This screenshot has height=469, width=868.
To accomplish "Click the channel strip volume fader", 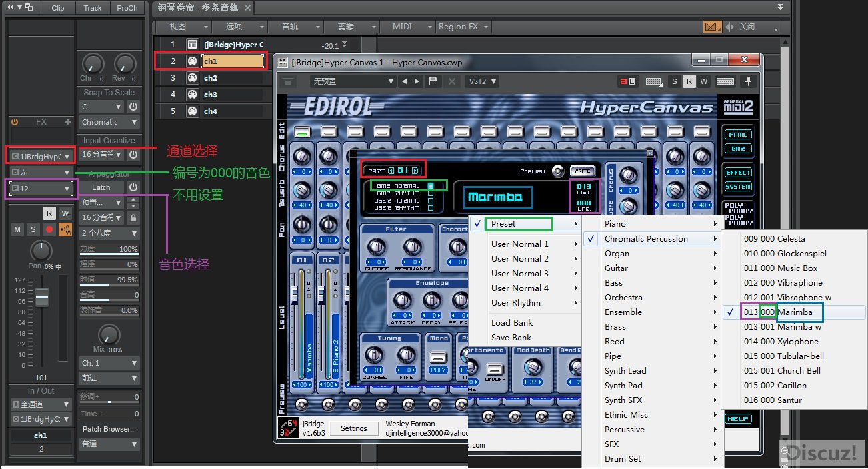I will [41, 296].
